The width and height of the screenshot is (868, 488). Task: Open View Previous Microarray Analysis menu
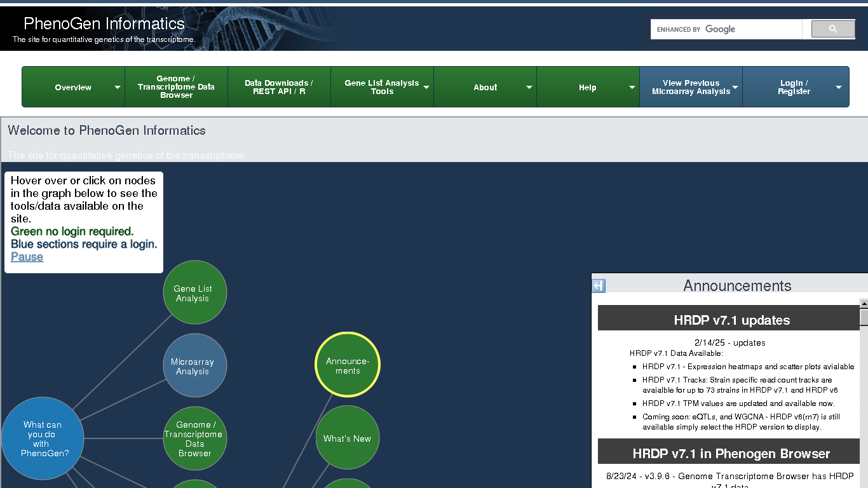pyautogui.click(x=690, y=87)
